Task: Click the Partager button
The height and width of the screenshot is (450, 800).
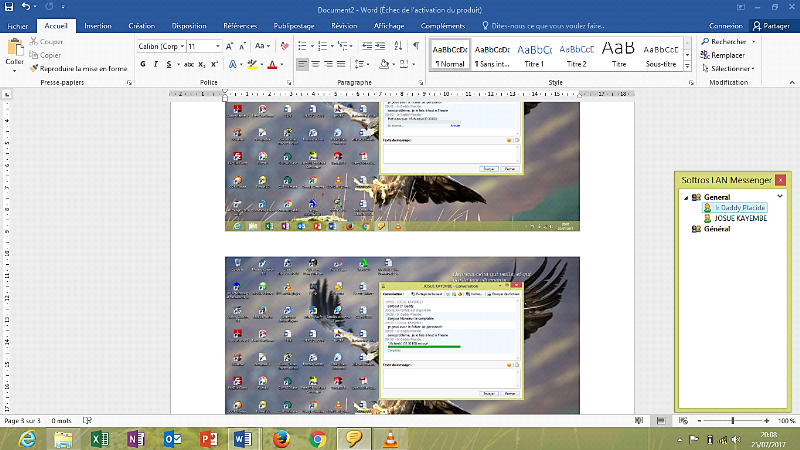Action: point(771,27)
